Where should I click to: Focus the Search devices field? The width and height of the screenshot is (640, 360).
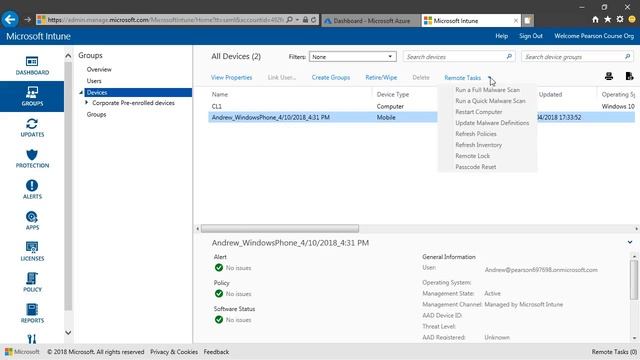[x=459, y=57]
